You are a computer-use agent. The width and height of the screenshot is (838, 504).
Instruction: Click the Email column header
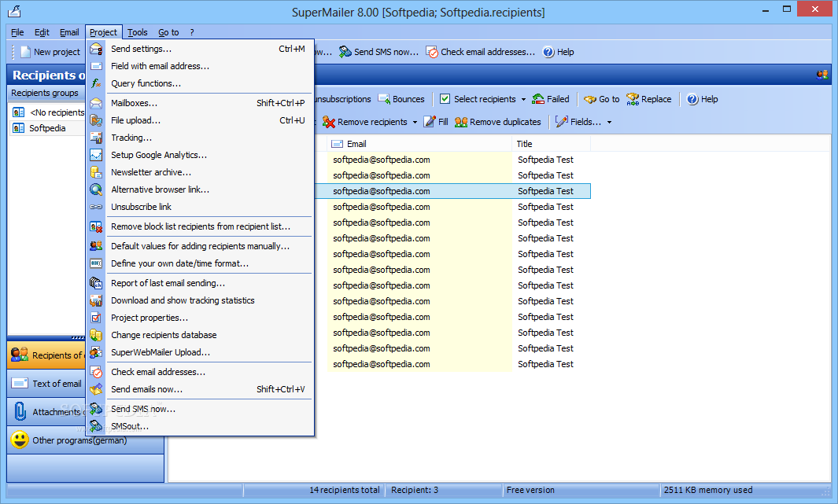[420, 144]
